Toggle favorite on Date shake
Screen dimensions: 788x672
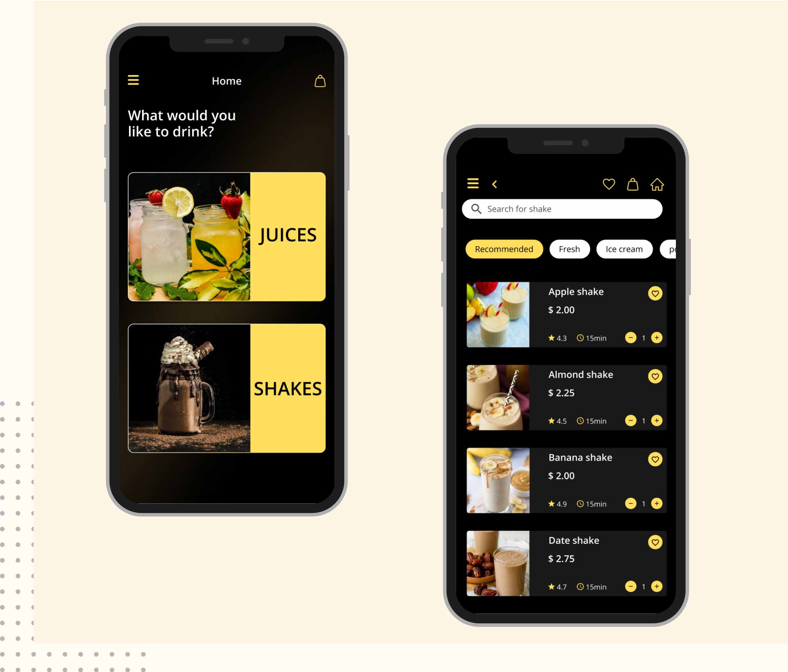coord(654,541)
